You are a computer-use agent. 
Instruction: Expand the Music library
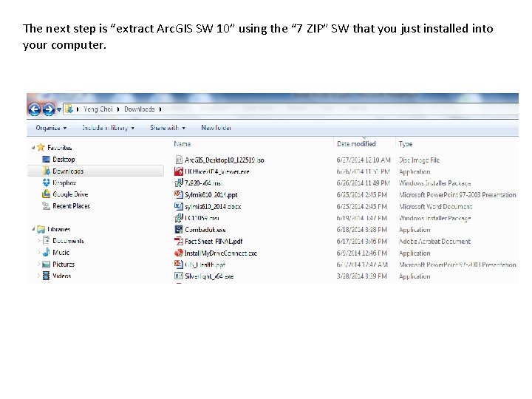click(x=38, y=253)
